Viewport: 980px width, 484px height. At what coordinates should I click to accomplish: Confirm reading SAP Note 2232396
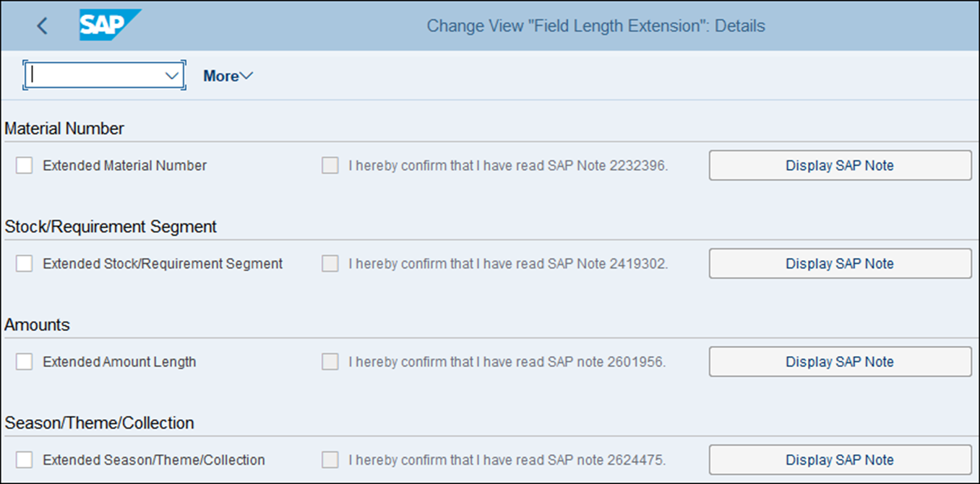point(330,165)
